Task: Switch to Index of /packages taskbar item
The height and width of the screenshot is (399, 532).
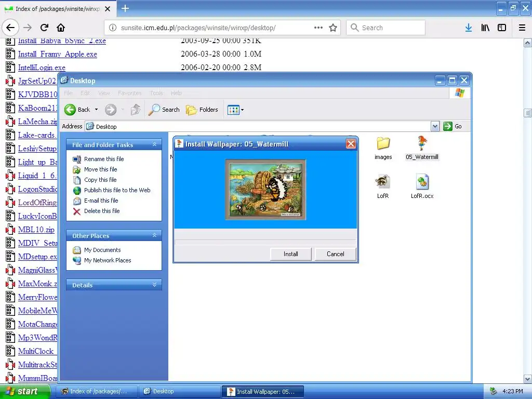Action: 96,392
